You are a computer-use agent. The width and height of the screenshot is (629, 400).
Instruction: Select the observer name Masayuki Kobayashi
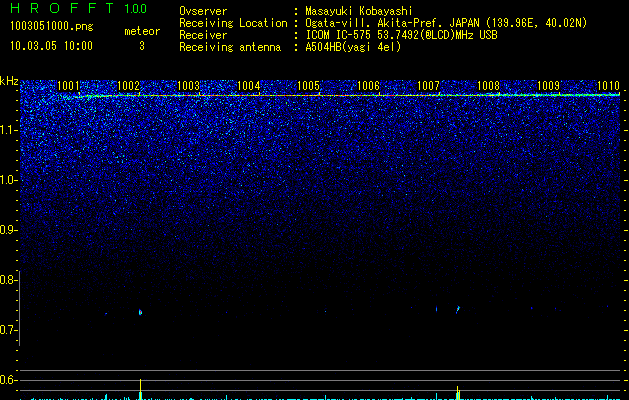pyautogui.click(x=359, y=12)
